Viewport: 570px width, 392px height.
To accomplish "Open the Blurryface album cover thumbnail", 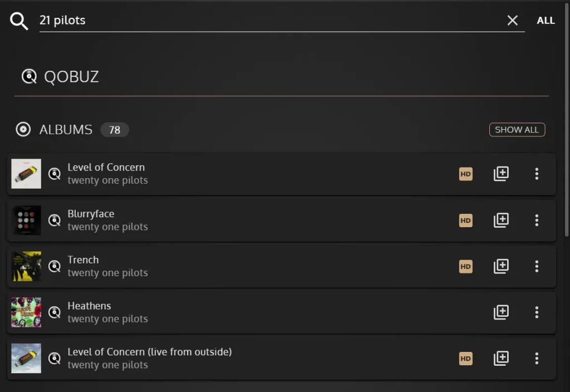I will (x=26, y=220).
